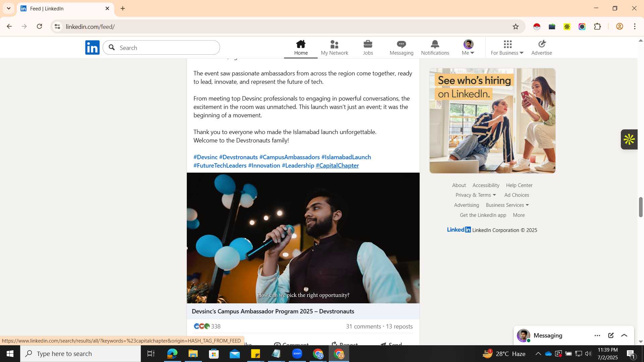Open Notifications bell tab
This screenshot has width=644, height=362.
point(435,48)
